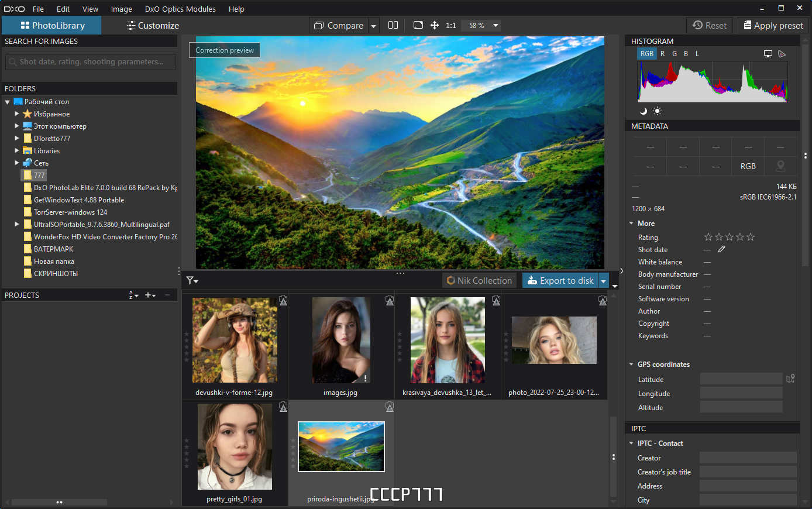Select the СКРИНШОТЫ folder
The width and height of the screenshot is (812, 509).
56,273
